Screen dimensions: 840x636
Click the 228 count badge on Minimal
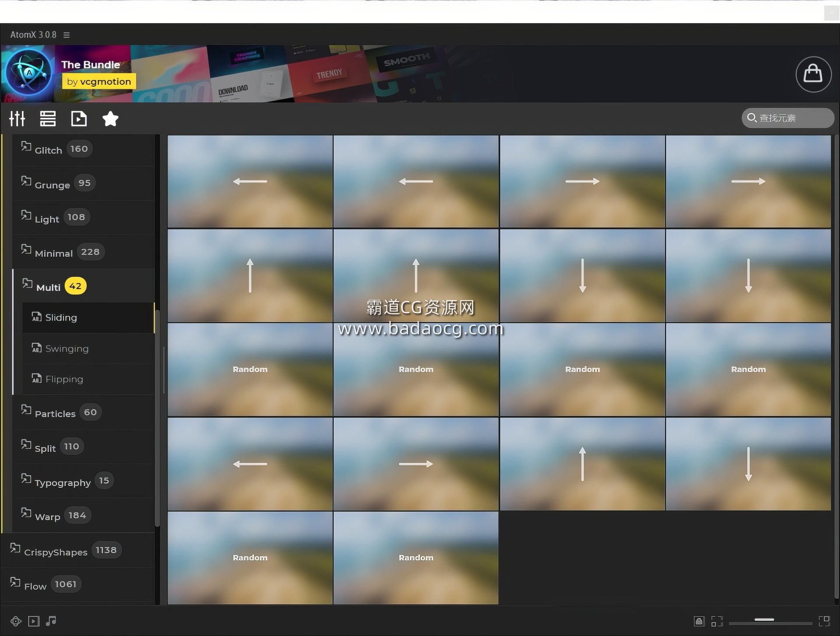pos(91,252)
